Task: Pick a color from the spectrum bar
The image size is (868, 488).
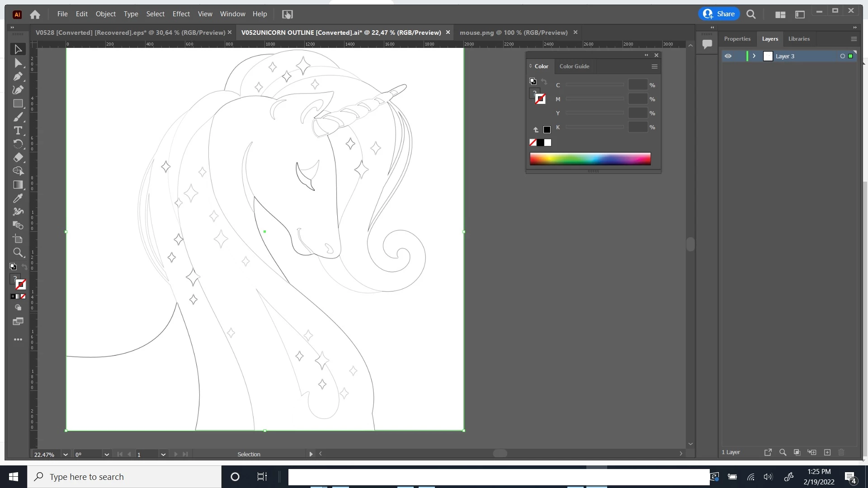Action: pos(590,159)
